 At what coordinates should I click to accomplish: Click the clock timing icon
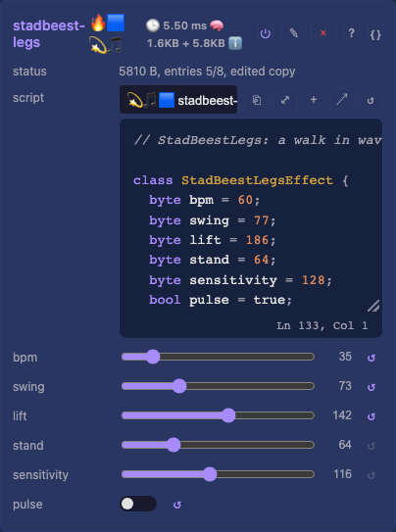pyautogui.click(x=152, y=25)
